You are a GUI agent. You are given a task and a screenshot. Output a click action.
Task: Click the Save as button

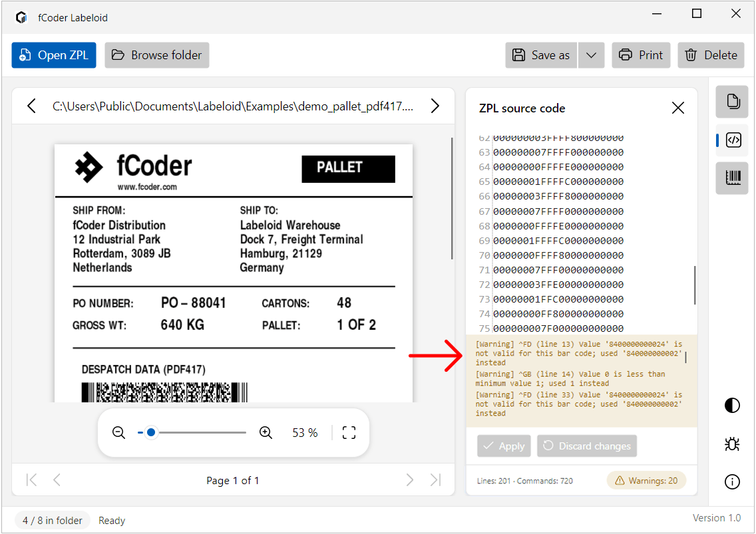coord(541,55)
